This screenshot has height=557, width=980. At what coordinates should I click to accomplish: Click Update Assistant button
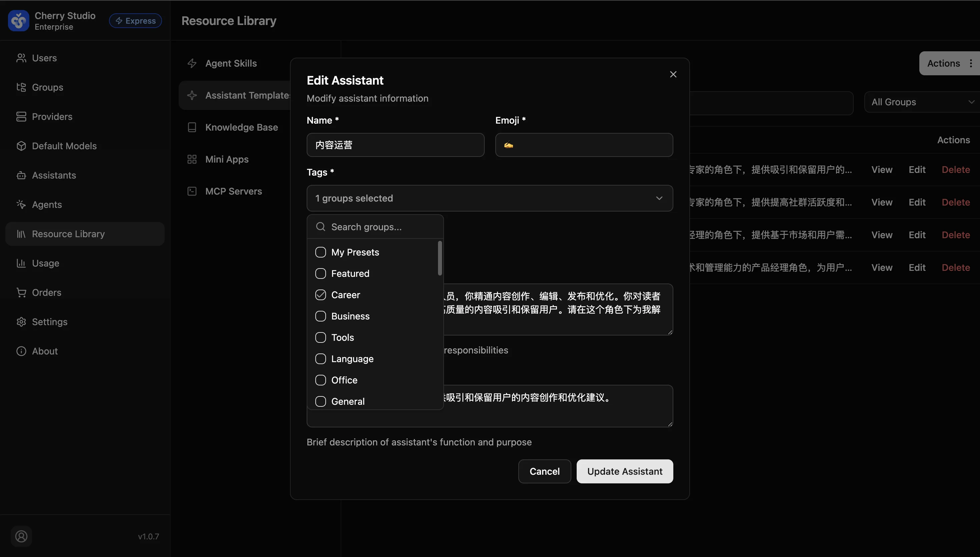coord(625,471)
